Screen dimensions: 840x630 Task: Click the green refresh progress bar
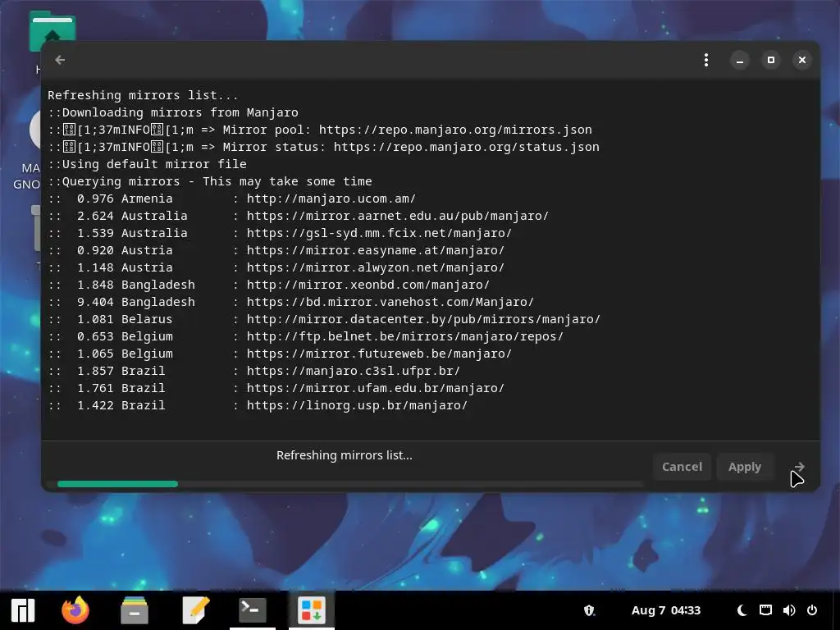(x=117, y=484)
